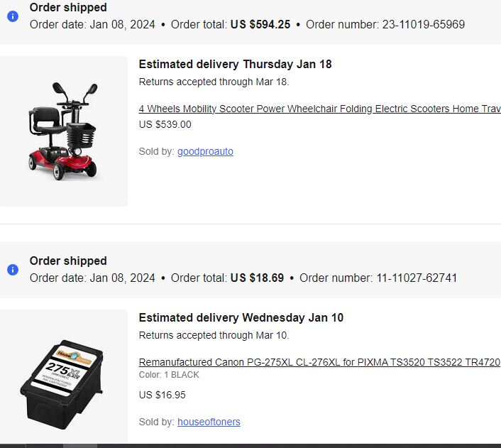This screenshot has height=448, width=501.
Task: Open the 275XL ink cartridge product image
Action: tap(64, 376)
